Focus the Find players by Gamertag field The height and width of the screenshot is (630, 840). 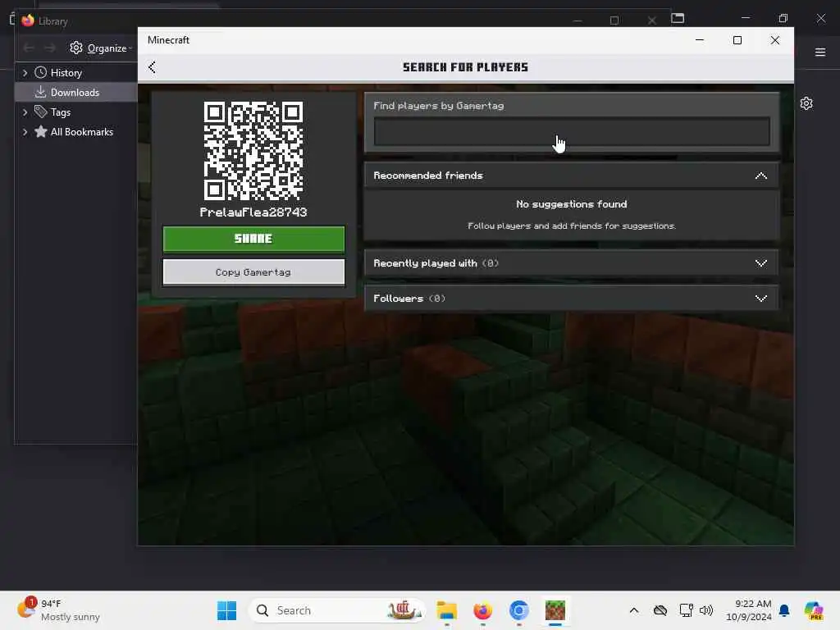(x=572, y=131)
